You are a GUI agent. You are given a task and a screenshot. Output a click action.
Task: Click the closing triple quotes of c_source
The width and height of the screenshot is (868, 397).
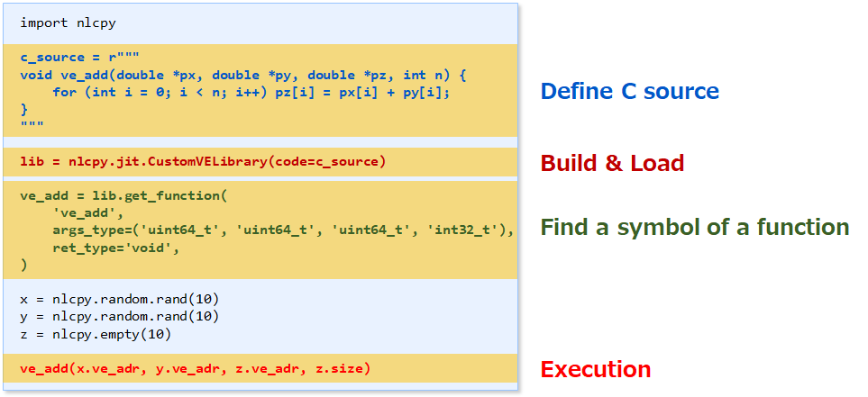32,124
